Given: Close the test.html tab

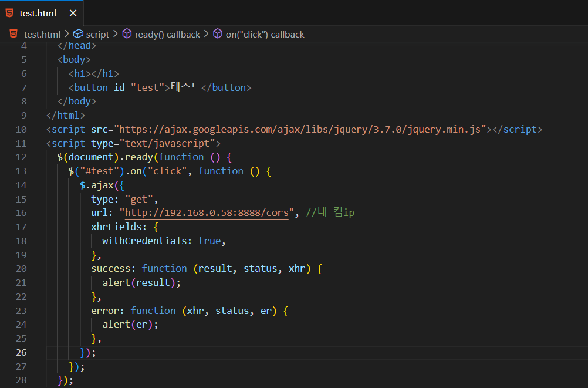Looking at the screenshot, I should pyautogui.click(x=73, y=13).
